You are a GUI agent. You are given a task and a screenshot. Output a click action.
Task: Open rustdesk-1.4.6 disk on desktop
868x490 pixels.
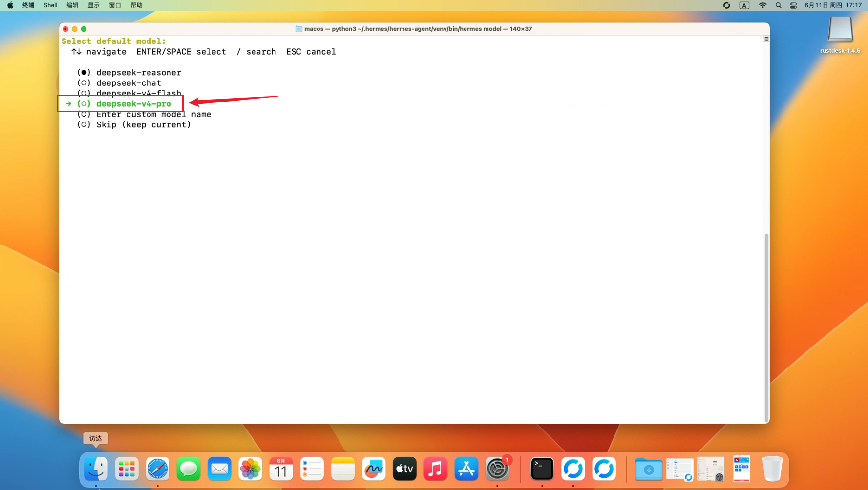click(840, 35)
